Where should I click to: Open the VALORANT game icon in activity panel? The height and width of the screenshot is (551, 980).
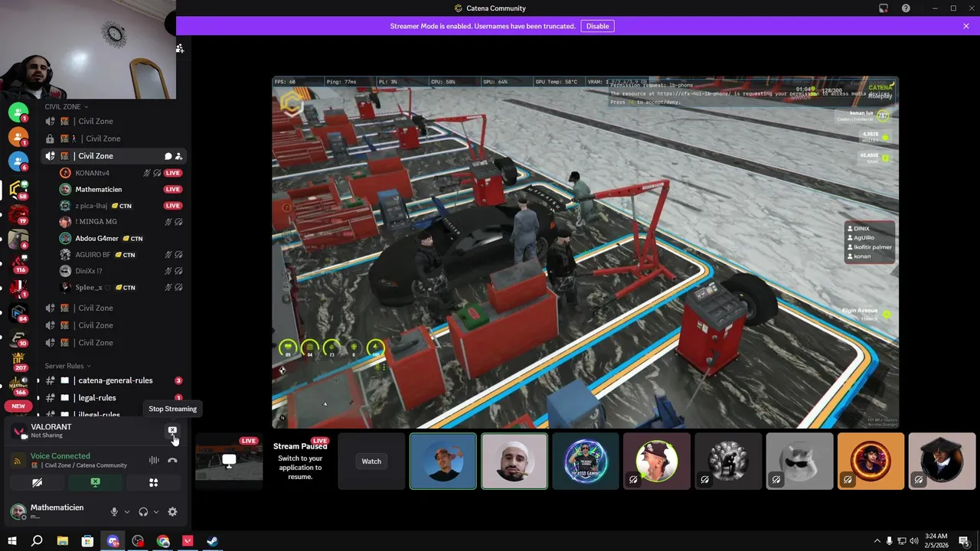pos(18,432)
